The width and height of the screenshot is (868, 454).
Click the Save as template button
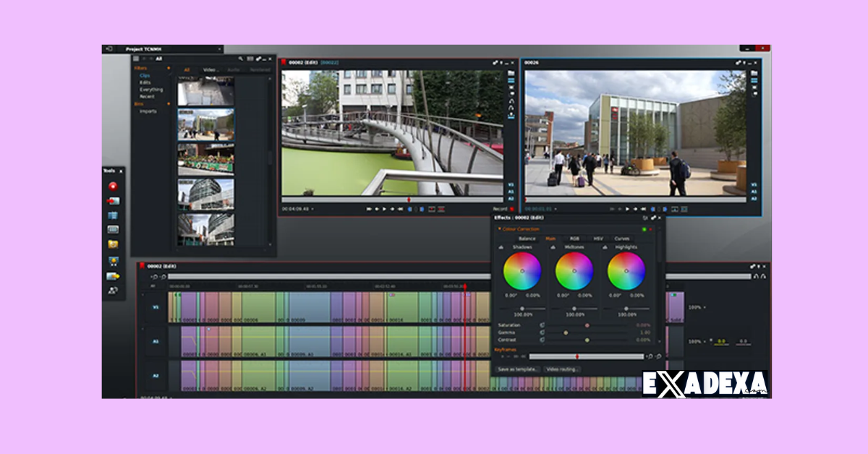pyautogui.click(x=518, y=369)
